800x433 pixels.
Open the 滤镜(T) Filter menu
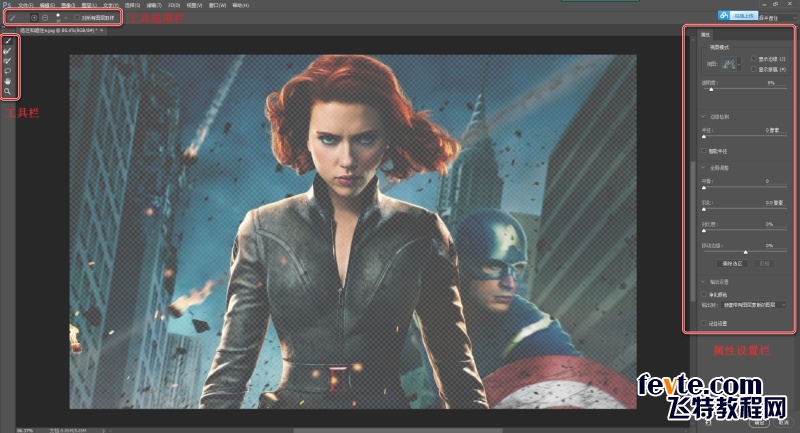(x=154, y=5)
